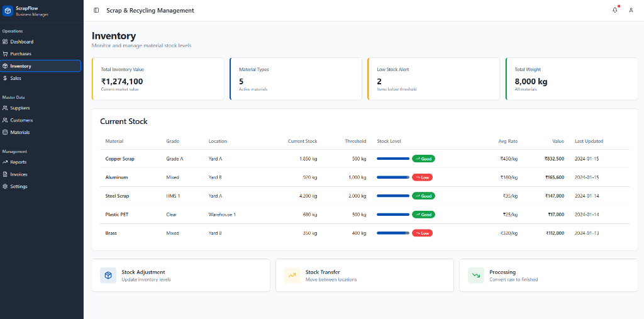Select the Aluminum material name
The image size is (644, 319).
(116, 177)
